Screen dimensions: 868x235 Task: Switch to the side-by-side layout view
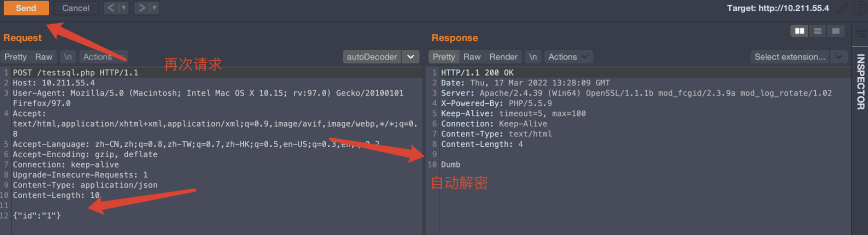799,31
